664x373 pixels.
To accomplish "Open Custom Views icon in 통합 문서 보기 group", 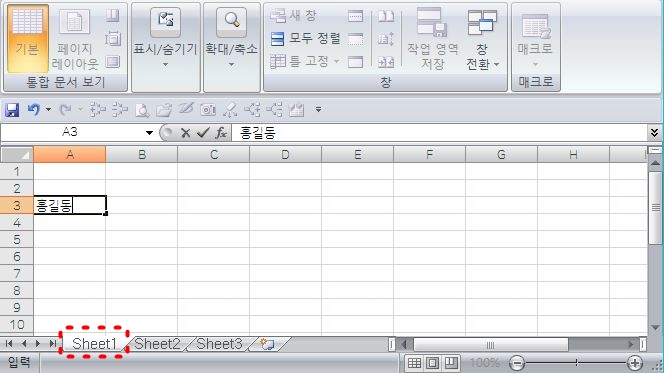I will coord(113,39).
